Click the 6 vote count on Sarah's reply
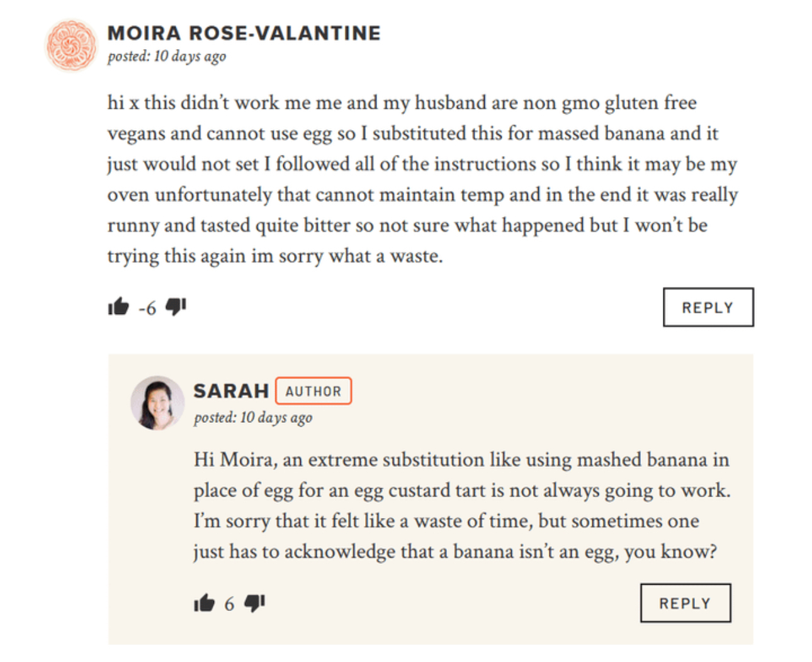812x662 pixels. click(x=229, y=605)
